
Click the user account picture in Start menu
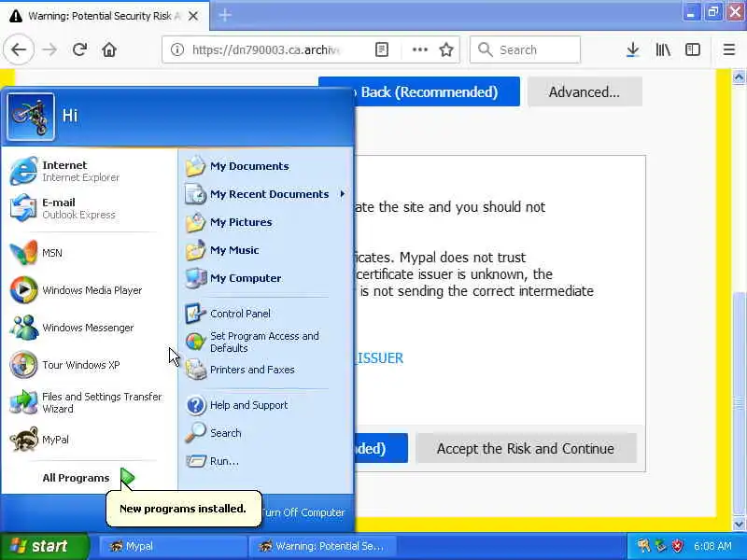point(31,117)
